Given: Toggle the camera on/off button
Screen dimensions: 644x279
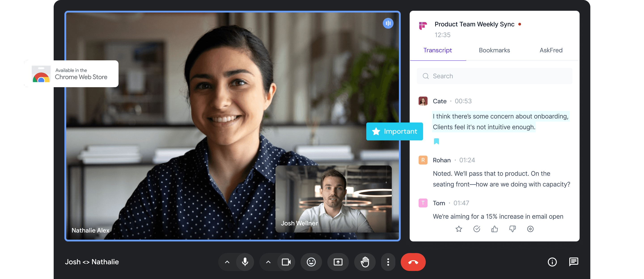Looking at the screenshot, I should [286, 262].
